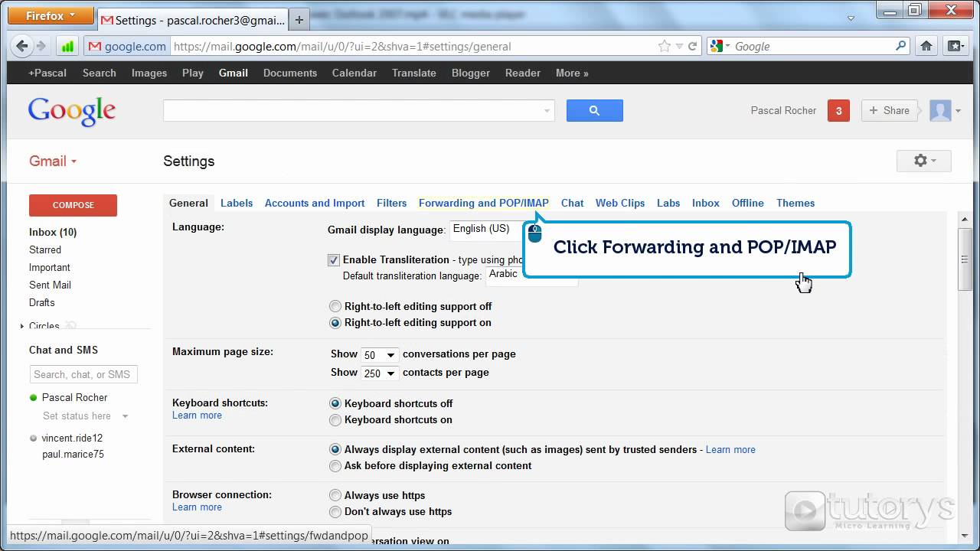
Task: Click the red COMPOSE button
Action: (73, 205)
